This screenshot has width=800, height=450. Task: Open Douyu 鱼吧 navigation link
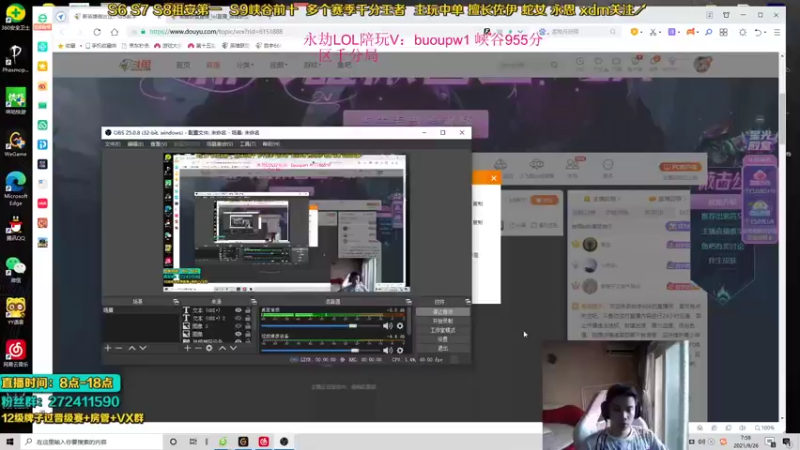tap(344, 65)
